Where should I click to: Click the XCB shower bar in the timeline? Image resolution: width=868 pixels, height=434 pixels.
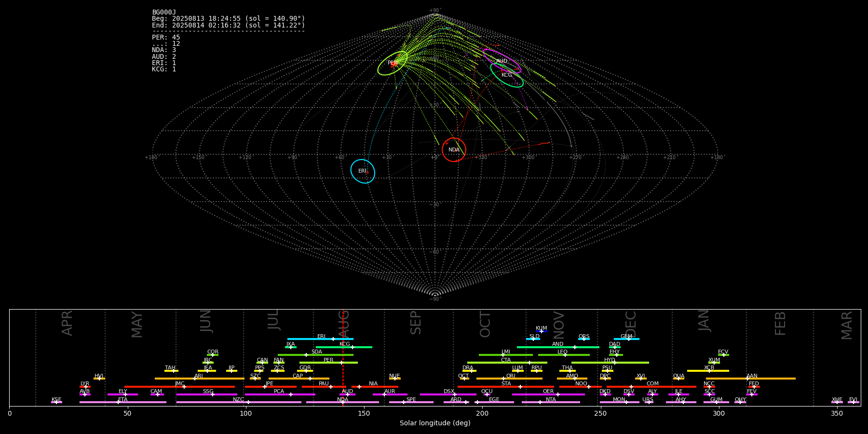[x=708, y=371]
